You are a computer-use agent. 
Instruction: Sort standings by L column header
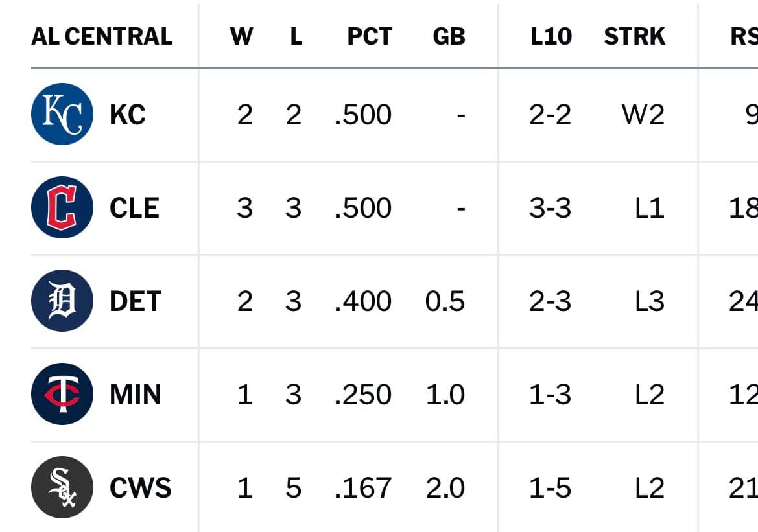click(x=296, y=36)
